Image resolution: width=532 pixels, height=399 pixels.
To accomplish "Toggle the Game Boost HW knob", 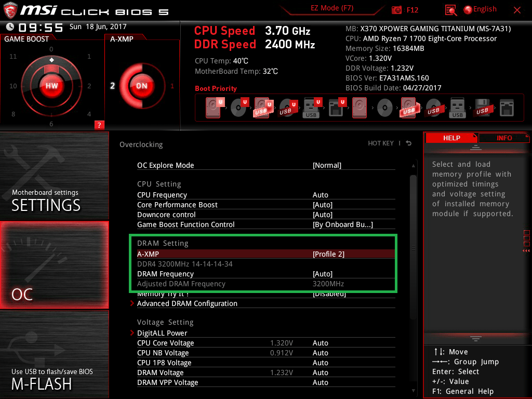I will tap(51, 86).
